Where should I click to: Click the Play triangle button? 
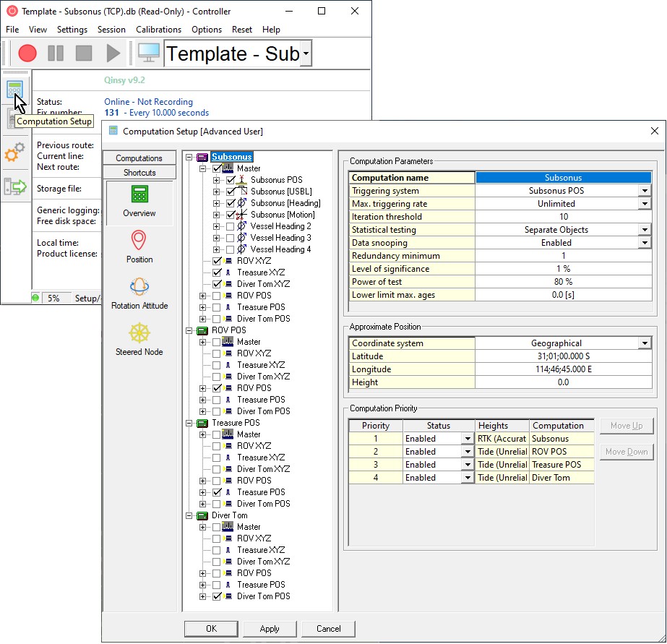[113, 53]
